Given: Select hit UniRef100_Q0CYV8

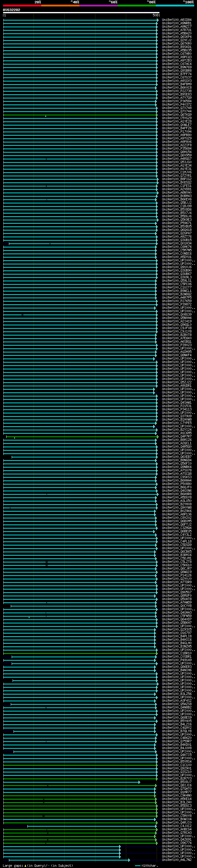Looking at the screenshot, I should [x=177, y=606].
